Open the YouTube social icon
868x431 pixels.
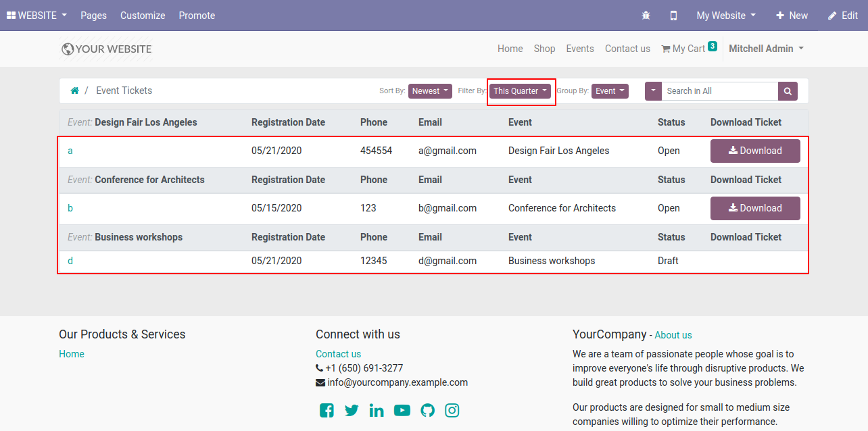402,410
